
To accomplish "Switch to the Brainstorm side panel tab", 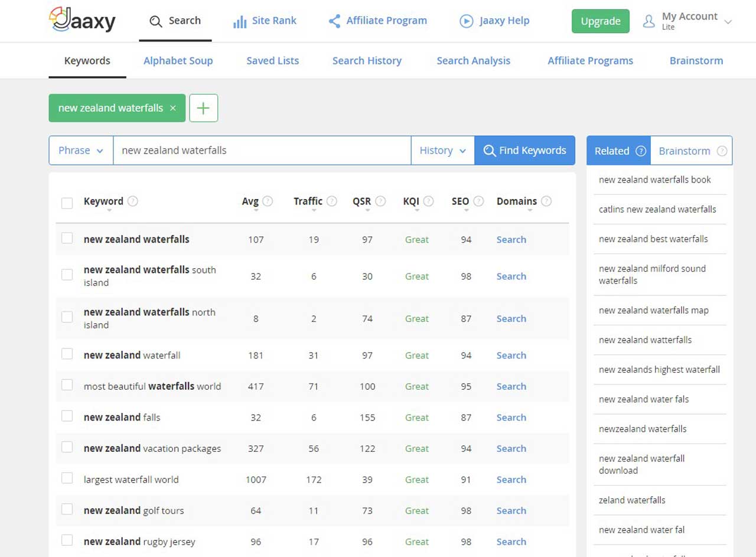I will [x=692, y=151].
